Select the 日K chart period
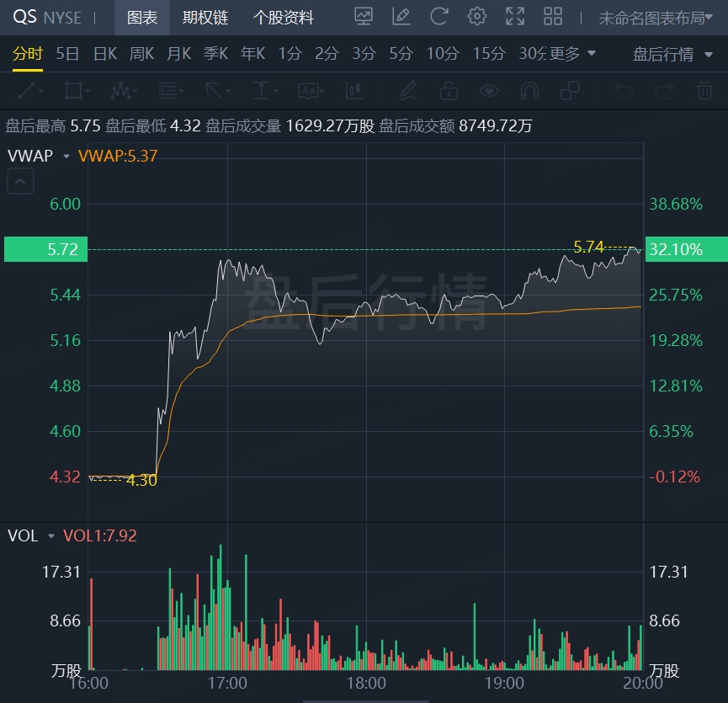 (x=105, y=54)
